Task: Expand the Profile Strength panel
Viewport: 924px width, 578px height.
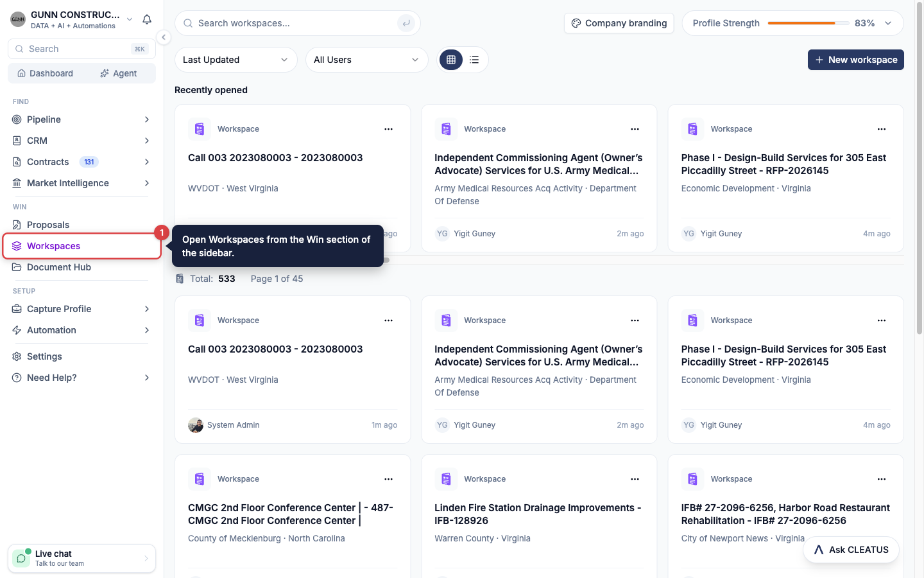Action: 888,23
